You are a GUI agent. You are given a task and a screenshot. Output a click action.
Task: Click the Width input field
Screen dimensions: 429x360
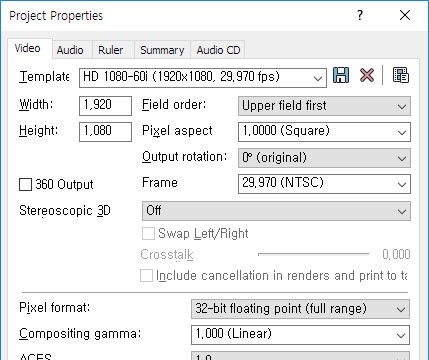point(105,106)
